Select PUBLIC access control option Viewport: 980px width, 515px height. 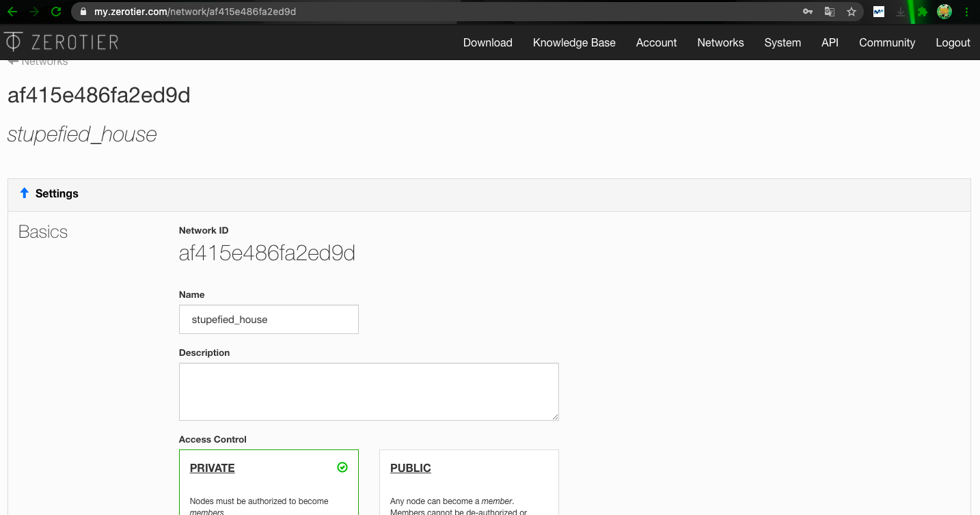pos(469,482)
